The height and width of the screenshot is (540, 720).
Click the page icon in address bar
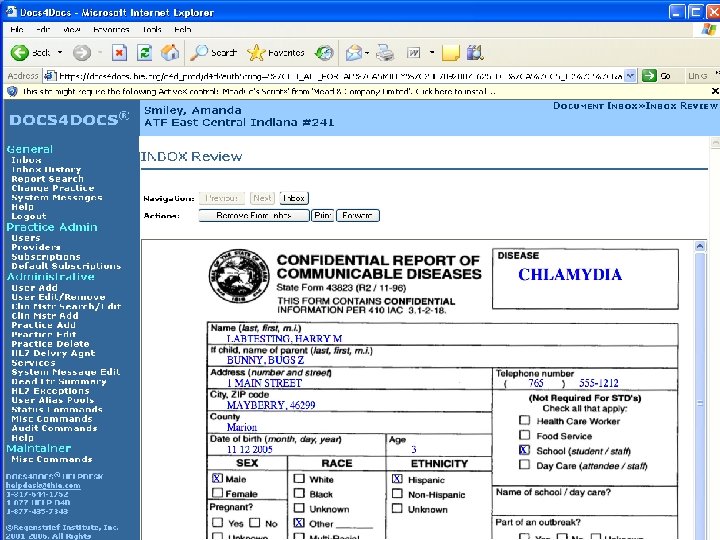(50, 76)
